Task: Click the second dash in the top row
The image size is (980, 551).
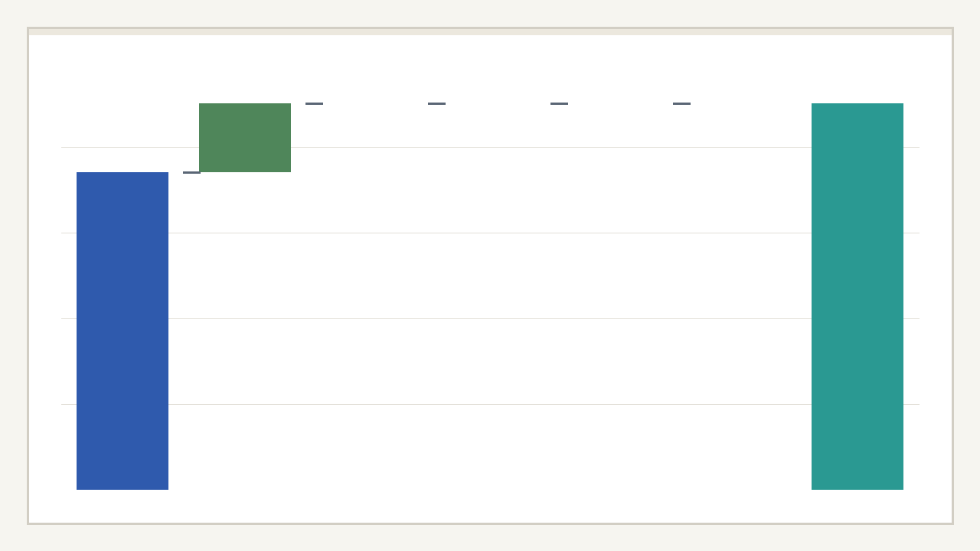Action: (436, 103)
